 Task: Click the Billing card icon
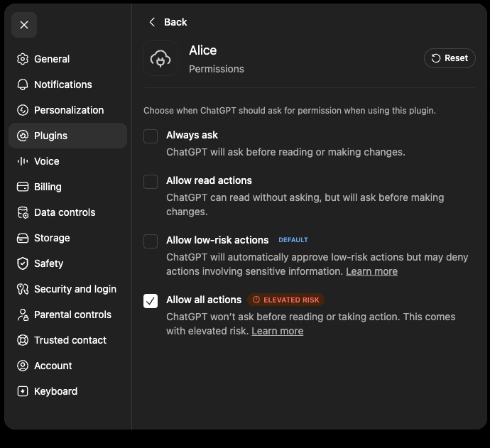point(23,187)
